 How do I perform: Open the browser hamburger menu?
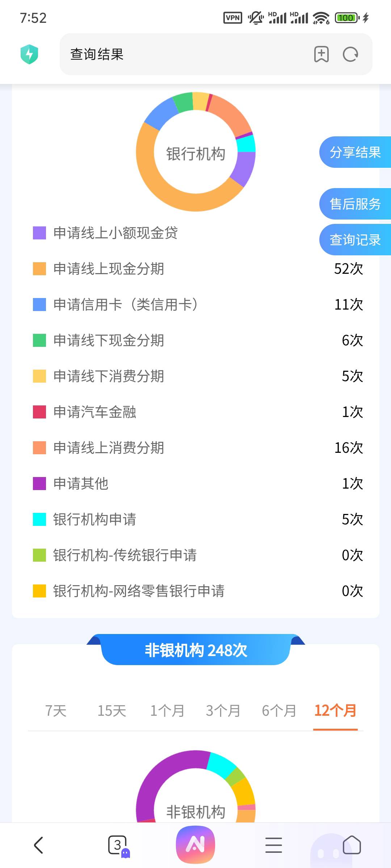pos(274,845)
